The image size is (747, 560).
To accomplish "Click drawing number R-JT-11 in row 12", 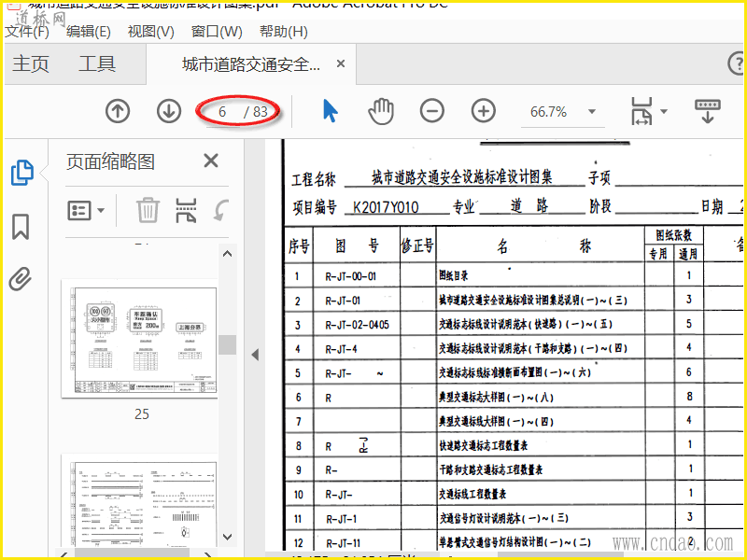I will point(343,543).
